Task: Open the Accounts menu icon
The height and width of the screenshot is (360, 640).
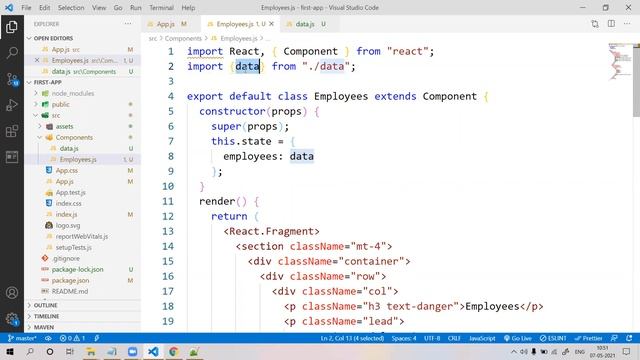Action: 12,293
